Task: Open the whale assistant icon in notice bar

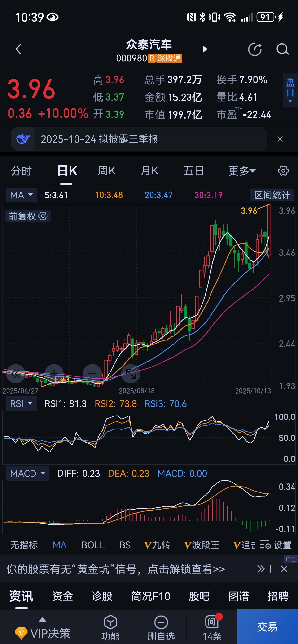Action: click(23, 139)
